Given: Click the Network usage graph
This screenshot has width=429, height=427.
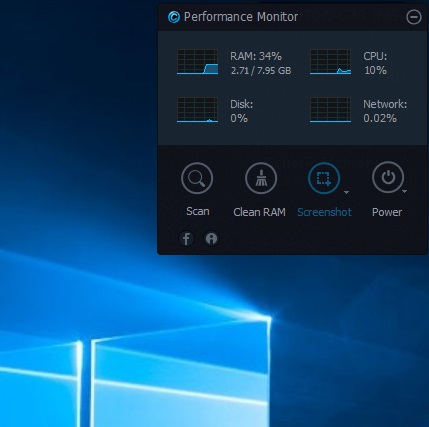Looking at the screenshot, I should pos(330,110).
